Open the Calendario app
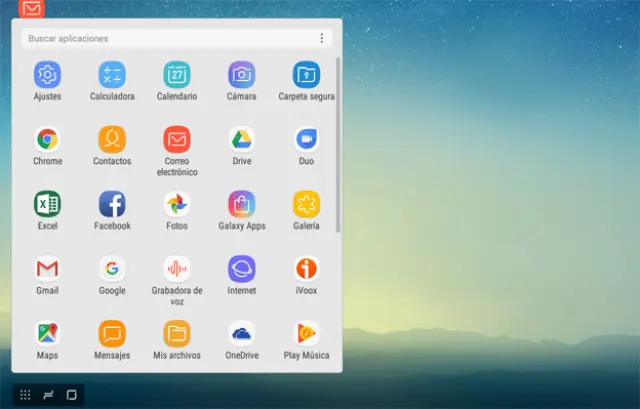 (177, 75)
